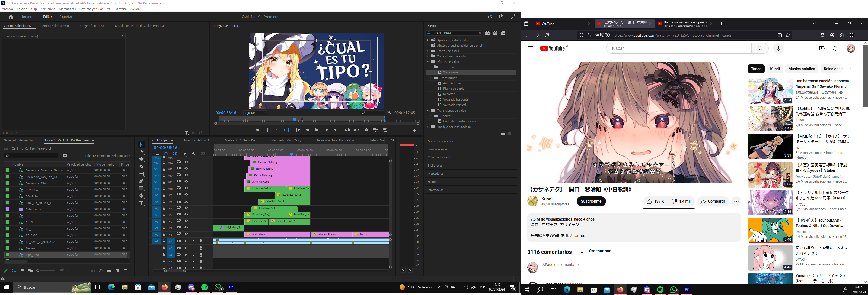Collapse Distorsionar folder
This screenshot has width=868, height=295.
coord(431,67)
